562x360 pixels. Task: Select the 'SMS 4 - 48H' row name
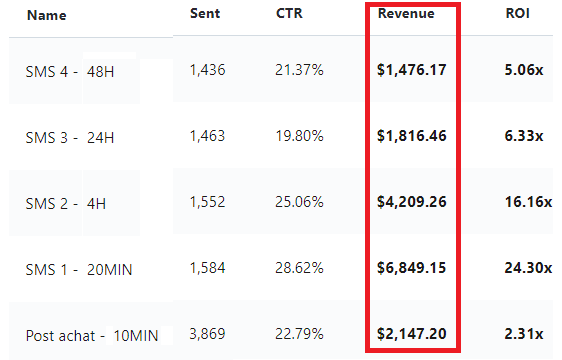70,72
